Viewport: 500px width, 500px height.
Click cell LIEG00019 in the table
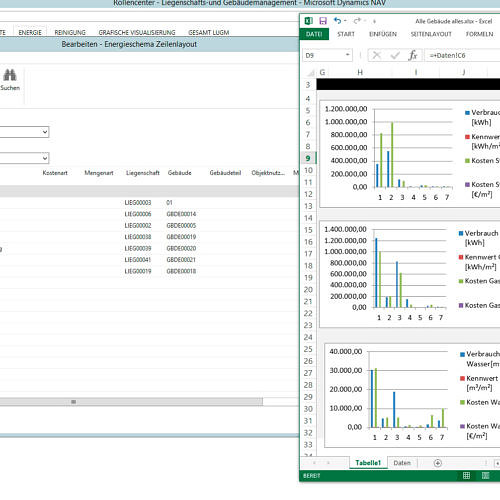point(138,271)
